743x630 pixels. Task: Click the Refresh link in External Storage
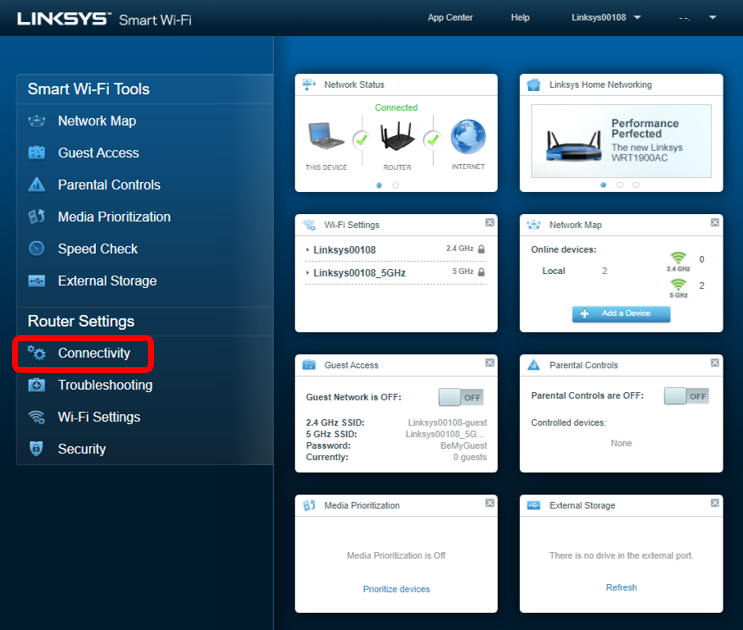621,588
